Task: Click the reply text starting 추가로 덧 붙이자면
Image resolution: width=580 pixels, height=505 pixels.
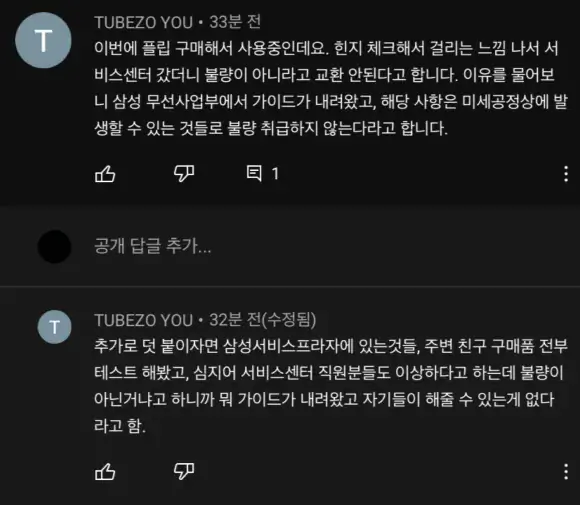Action: [x=331, y=386]
